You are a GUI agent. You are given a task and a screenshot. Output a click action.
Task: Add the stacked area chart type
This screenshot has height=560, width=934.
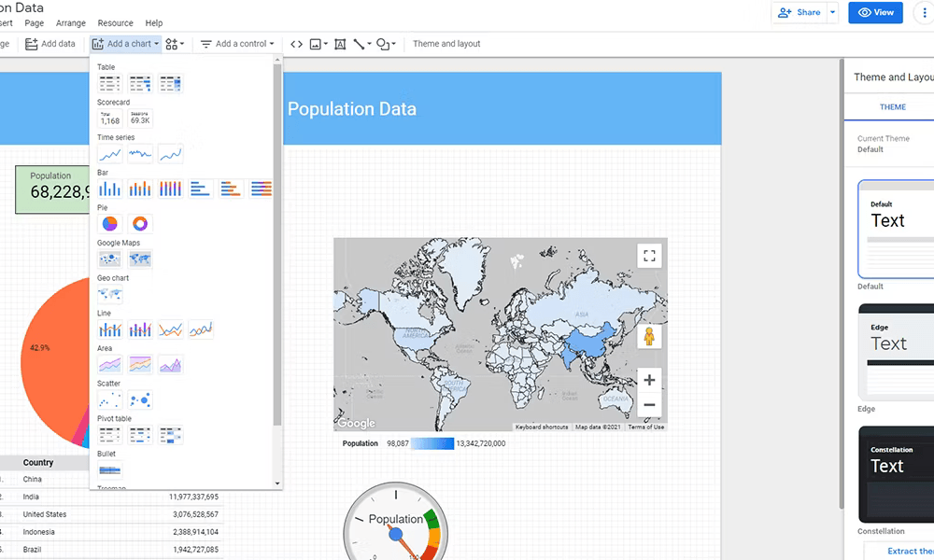point(140,364)
